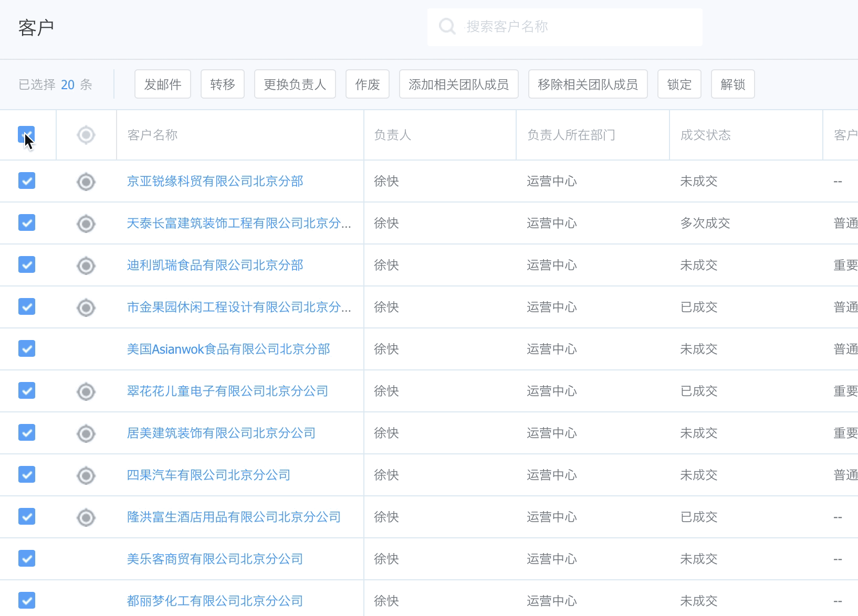Click 添加相关团队成员 button

[x=458, y=84]
